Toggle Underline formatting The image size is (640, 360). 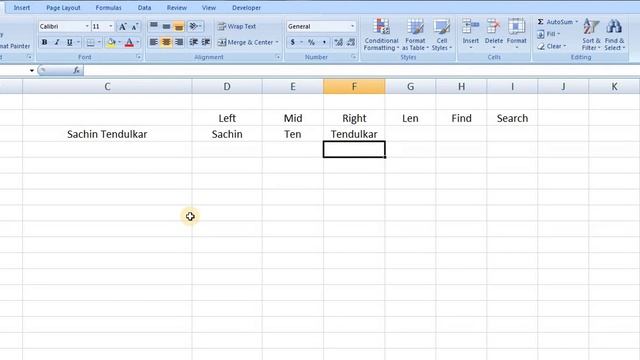pos(70,42)
